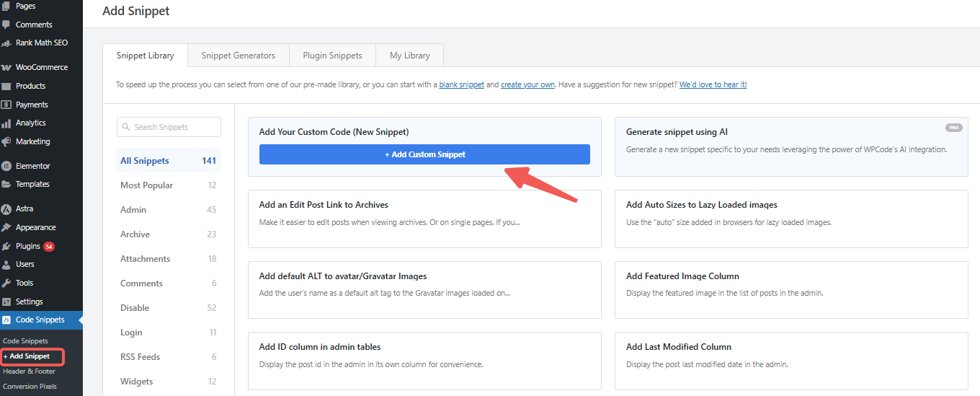Image resolution: width=980 pixels, height=396 pixels.
Task: Open the We'd love to hear it link
Action: pyautogui.click(x=713, y=85)
